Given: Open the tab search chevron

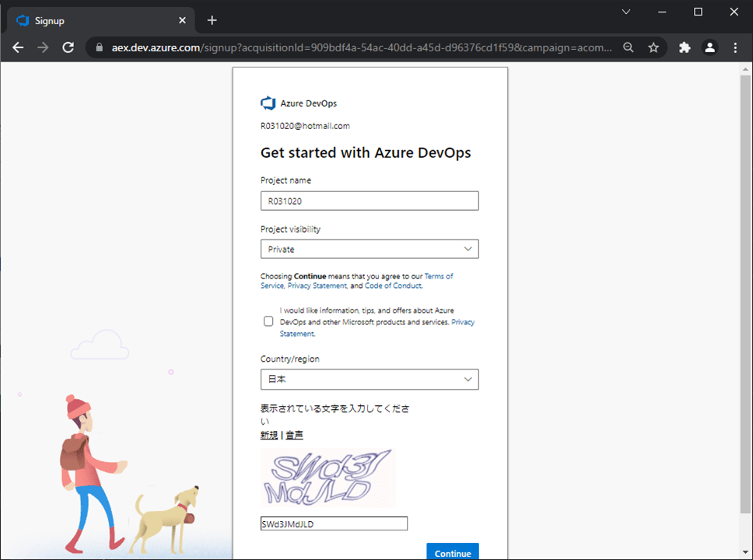Looking at the screenshot, I should 625,12.
